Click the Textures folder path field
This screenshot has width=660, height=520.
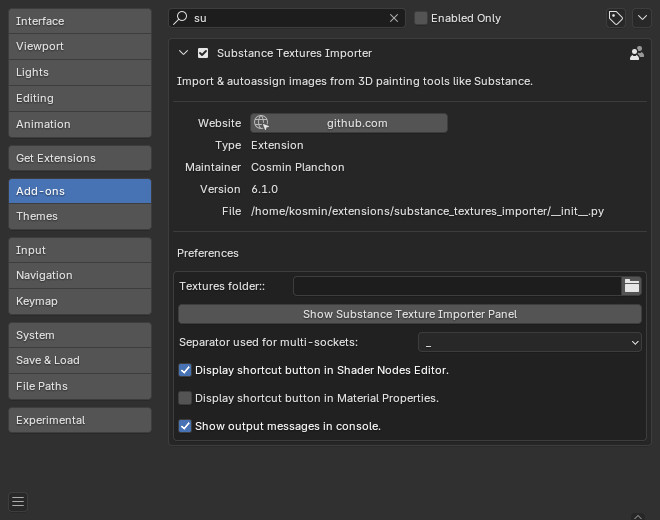[457, 286]
